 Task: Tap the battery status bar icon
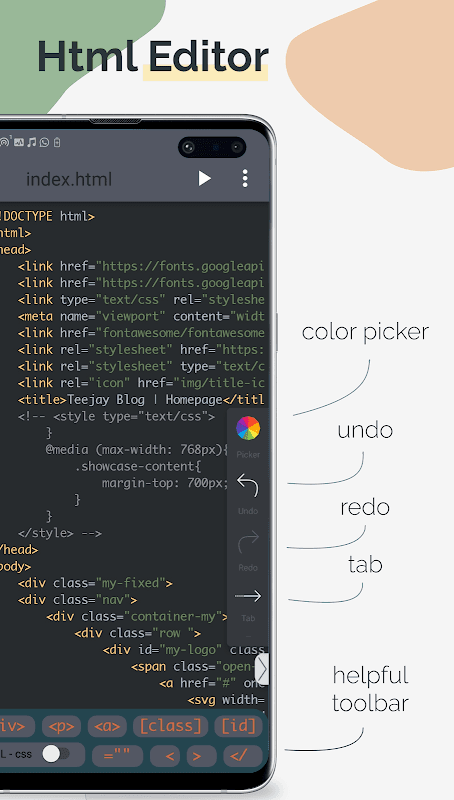tap(57, 142)
